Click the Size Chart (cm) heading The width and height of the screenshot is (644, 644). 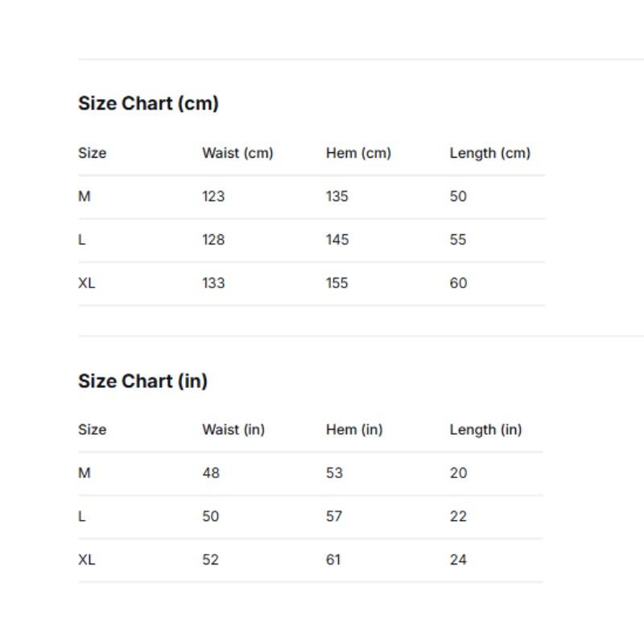coord(148,103)
